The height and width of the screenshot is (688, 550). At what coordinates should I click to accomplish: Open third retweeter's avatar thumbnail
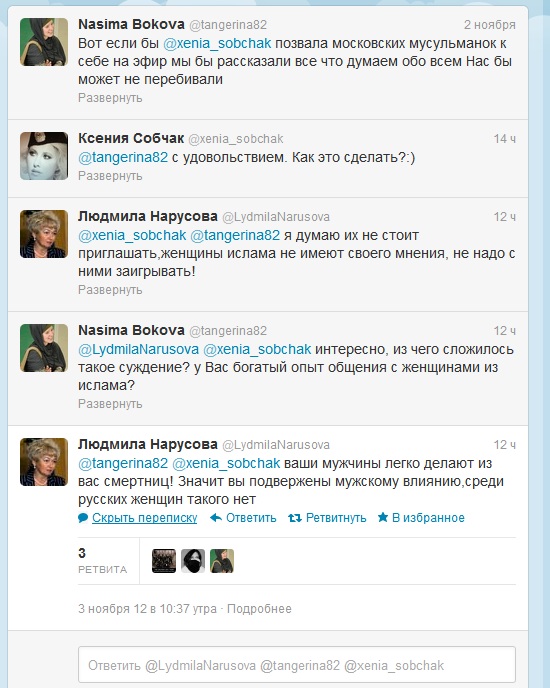(222, 561)
